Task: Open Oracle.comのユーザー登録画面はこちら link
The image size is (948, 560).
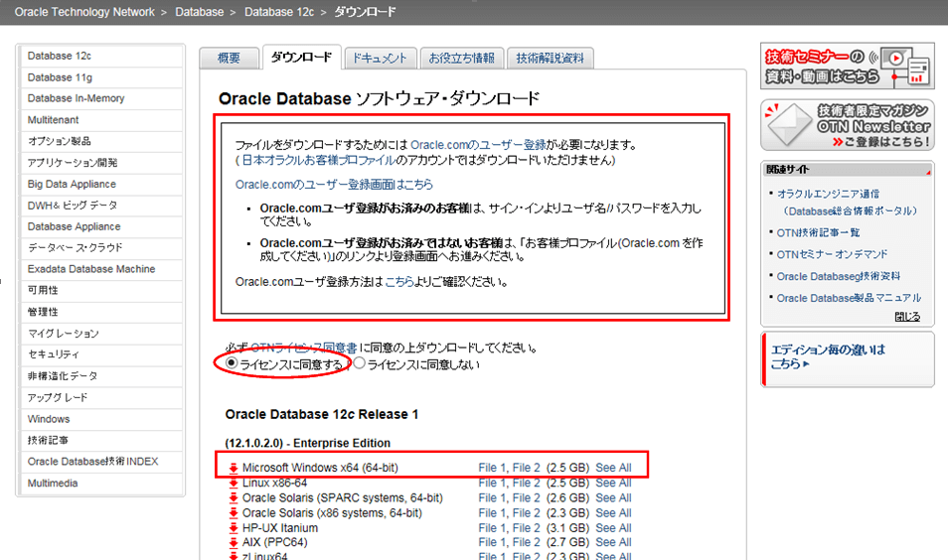Action: [334, 185]
